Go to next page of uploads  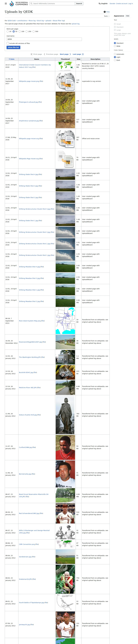(x=65, y=54)
